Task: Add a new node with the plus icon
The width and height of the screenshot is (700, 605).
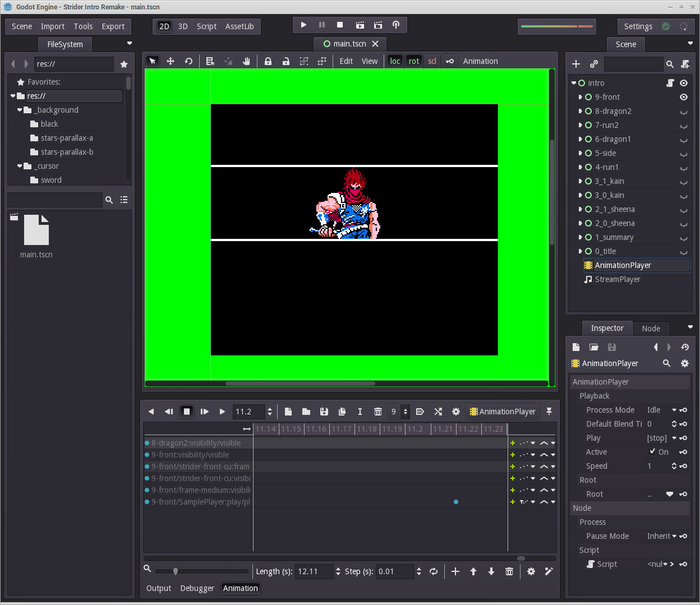Action: pos(576,64)
